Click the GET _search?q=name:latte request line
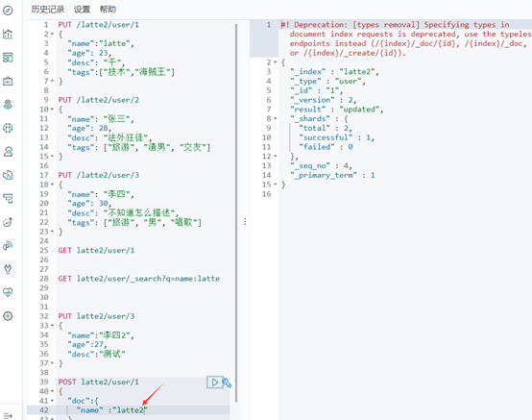Screen dimensions: 532x420 click(x=139, y=279)
